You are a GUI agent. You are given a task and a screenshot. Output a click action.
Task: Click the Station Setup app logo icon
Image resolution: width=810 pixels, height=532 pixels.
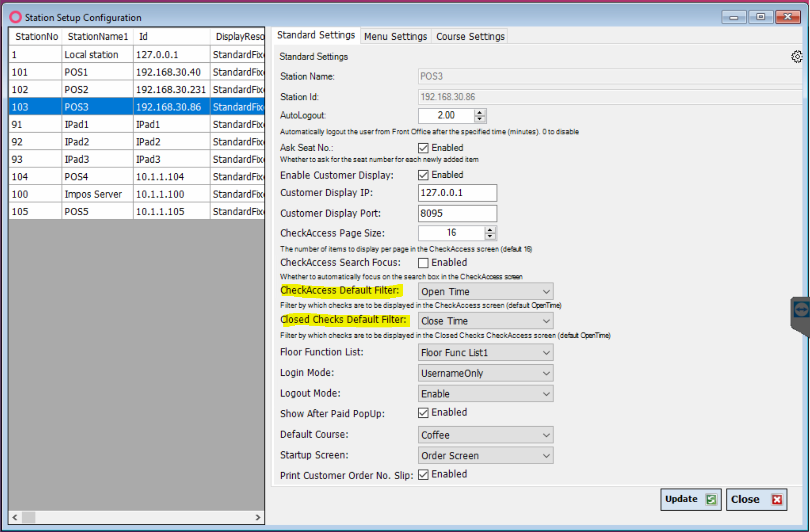tap(15, 17)
